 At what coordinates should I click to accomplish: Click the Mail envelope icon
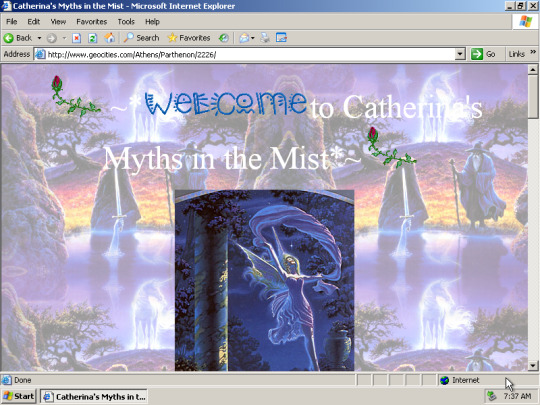click(x=244, y=38)
